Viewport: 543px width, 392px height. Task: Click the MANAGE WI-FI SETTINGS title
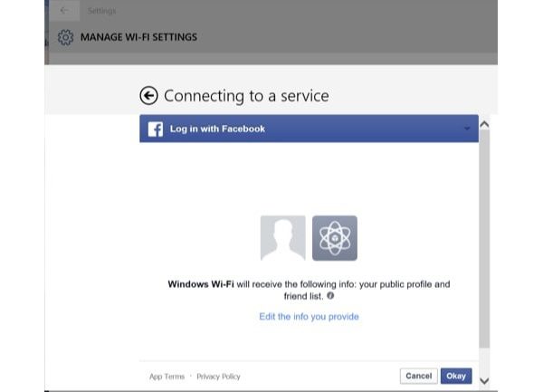[x=138, y=37]
